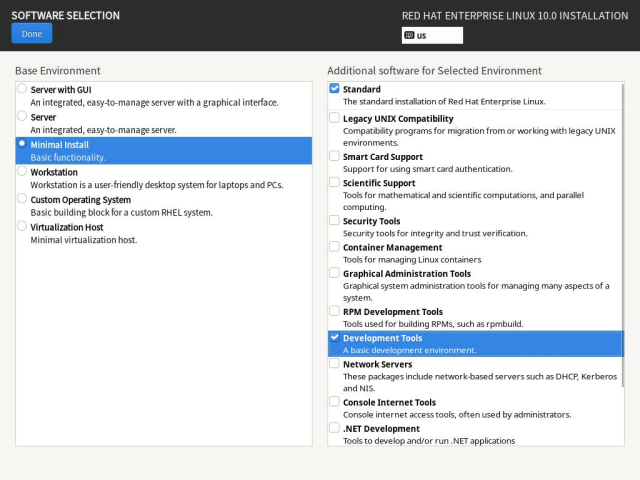Screen dimensions: 640x480
Task: Click 'Compatibility programs for migration' description
Action: (x=479, y=137)
